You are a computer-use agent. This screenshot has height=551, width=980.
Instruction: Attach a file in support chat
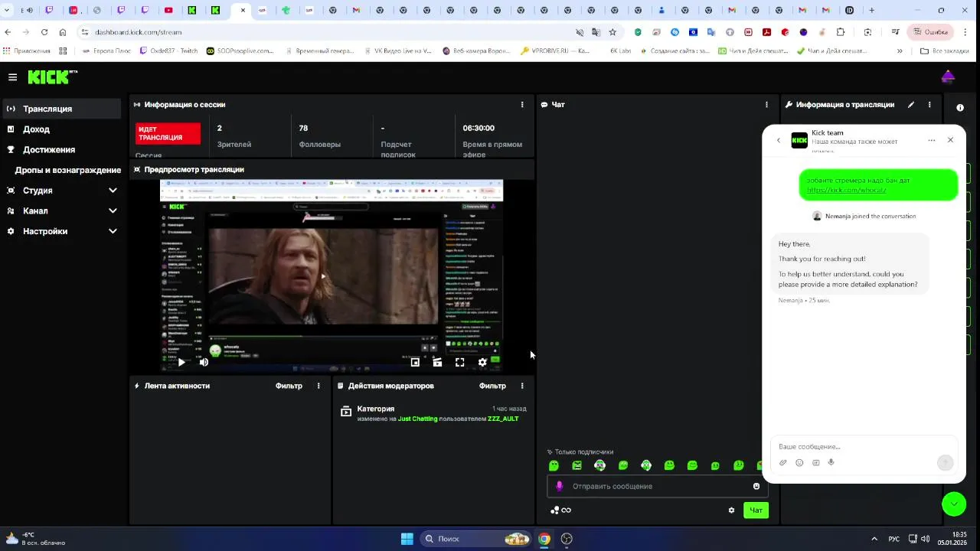click(x=782, y=462)
